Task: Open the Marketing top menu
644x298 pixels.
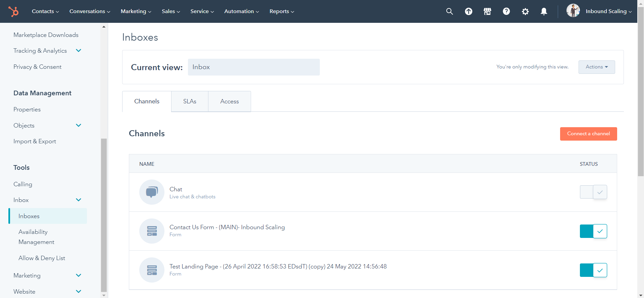Action: point(136,11)
